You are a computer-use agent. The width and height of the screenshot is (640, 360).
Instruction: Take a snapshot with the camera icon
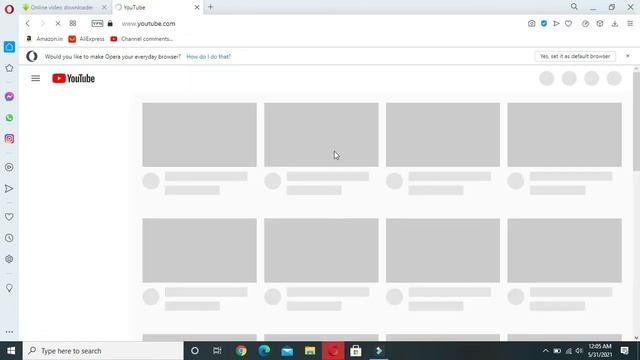tap(531, 24)
